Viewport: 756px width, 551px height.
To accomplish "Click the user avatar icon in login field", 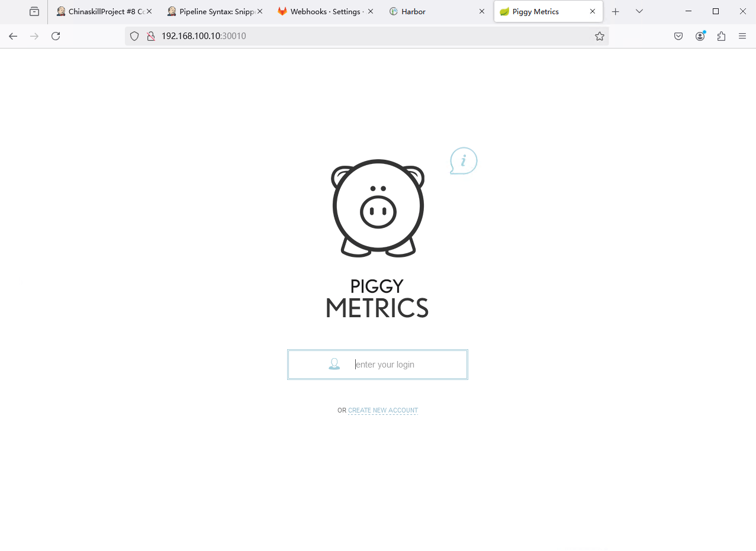I will [334, 364].
